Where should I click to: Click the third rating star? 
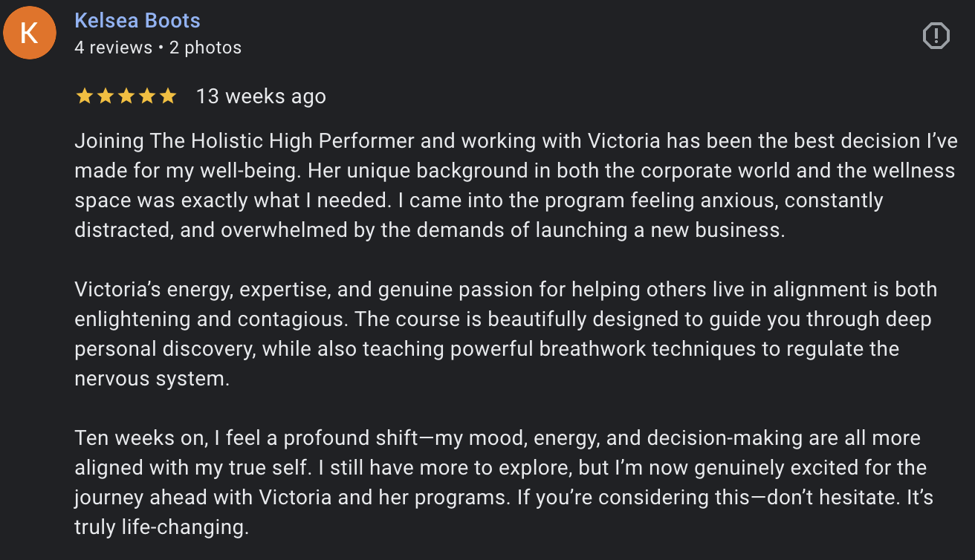click(x=126, y=97)
